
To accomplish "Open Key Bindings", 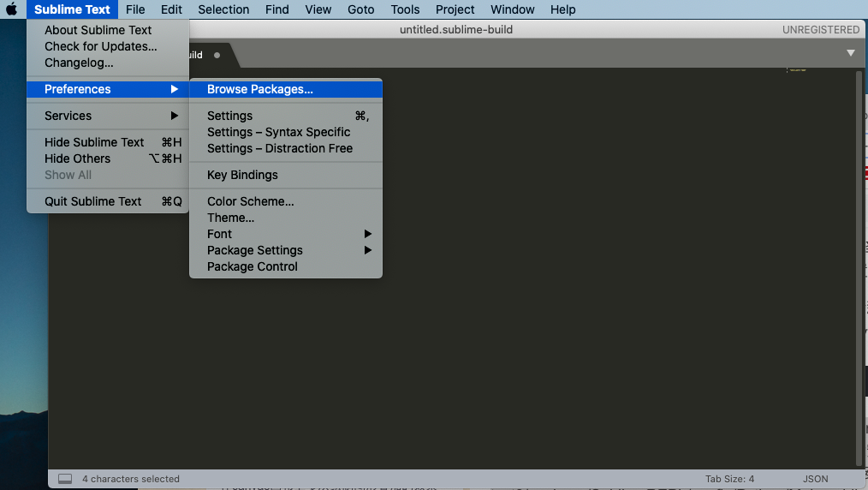I will coord(286,175).
